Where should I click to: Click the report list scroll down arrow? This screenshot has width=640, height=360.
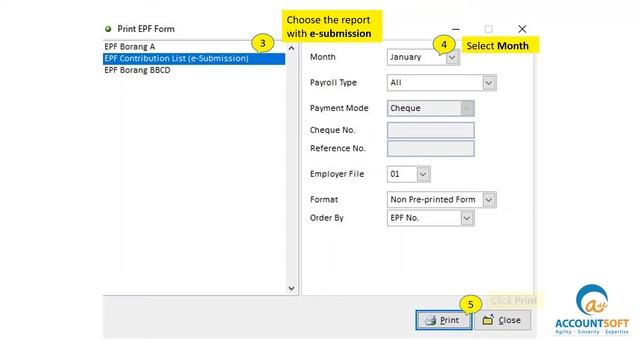tap(291, 288)
